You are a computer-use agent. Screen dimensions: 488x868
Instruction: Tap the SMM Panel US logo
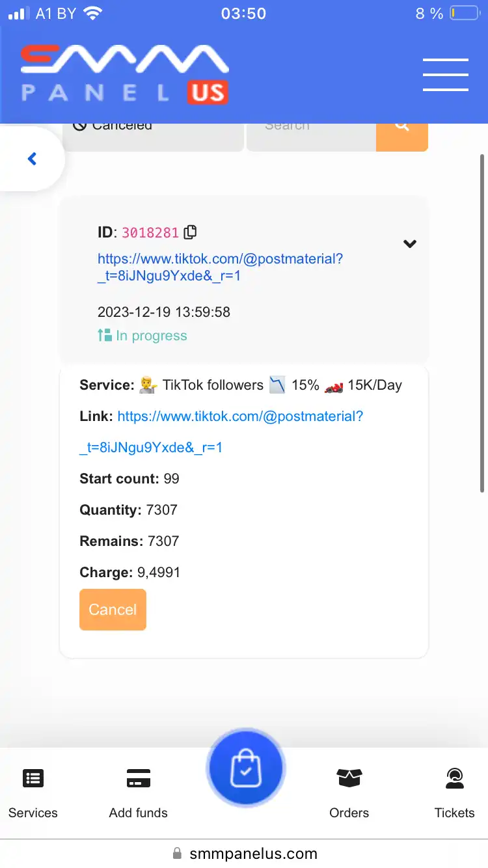pos(124,74)
